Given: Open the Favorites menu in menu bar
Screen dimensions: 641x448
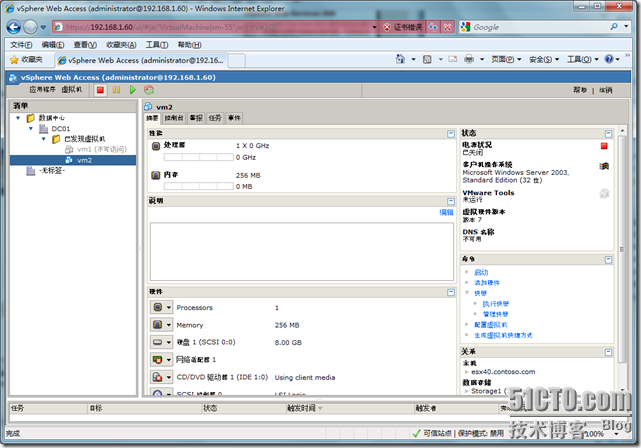Looking at the screenshot, I should pos(121,45).
